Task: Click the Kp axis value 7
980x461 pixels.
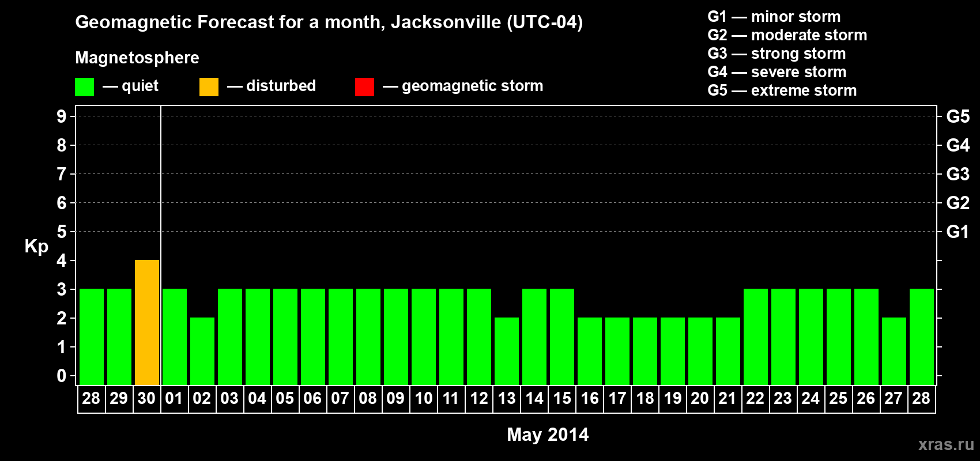Action: [62, 174]
